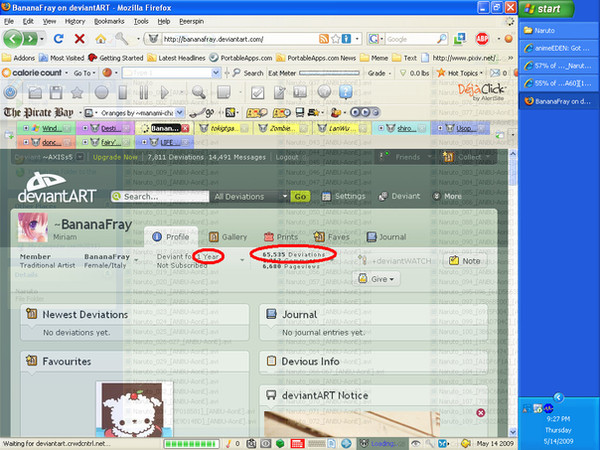Bookmark this page with the star icon
This screenshot has height=450, width=600.
(x=336, y=39)
